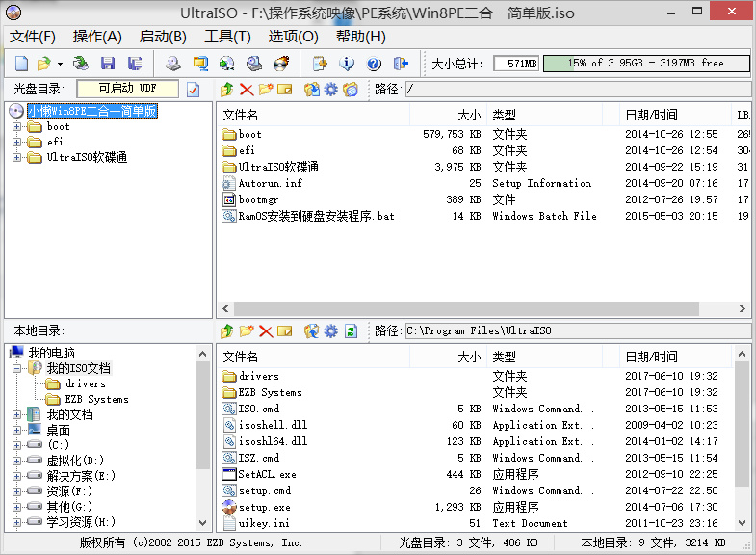Screen dimensions: 756x555
Task: Click the green up-arrow folder icon in the disc pane
Action: coord(227,90)
